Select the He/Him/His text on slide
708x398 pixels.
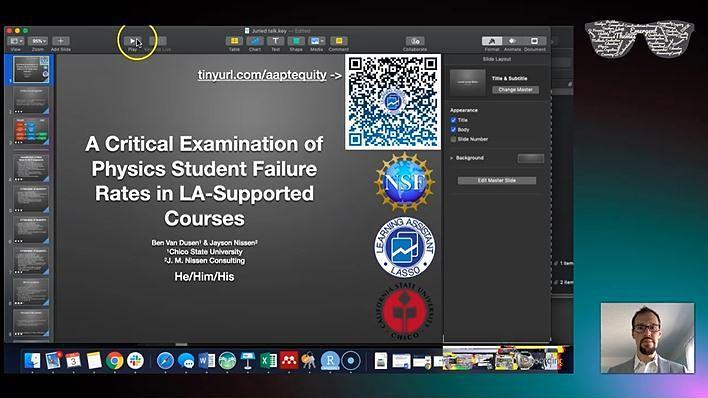[x=204, y=276]
